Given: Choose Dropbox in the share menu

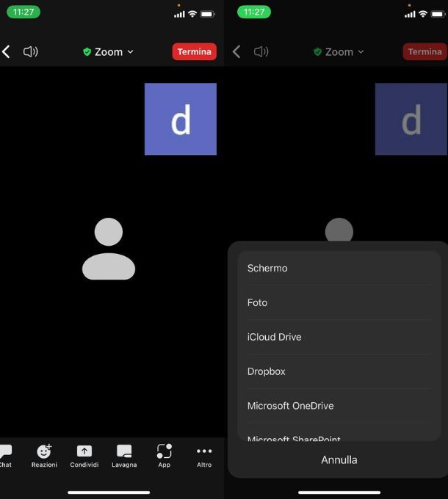Looking at the screenshot, I should 339,371.
